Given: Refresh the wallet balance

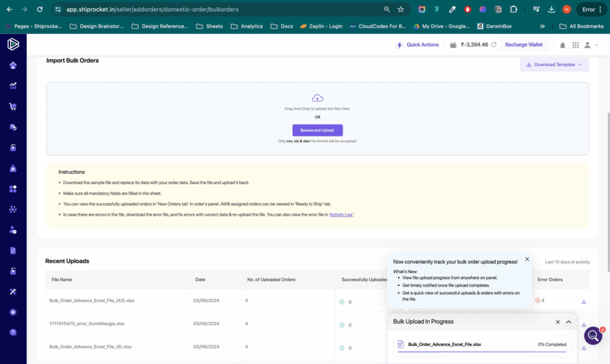Looking at the screenshot, I should (493, 45).
